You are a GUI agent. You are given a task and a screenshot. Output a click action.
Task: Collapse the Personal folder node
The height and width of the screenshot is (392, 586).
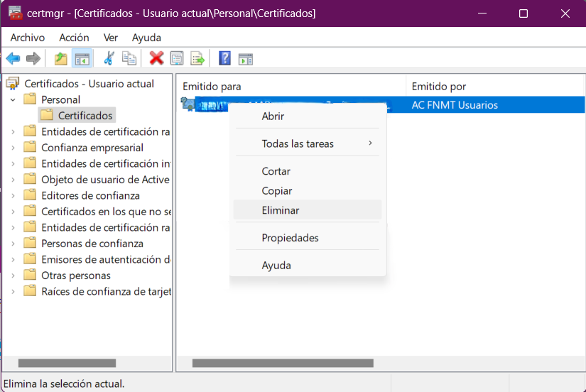pos(13,99)
